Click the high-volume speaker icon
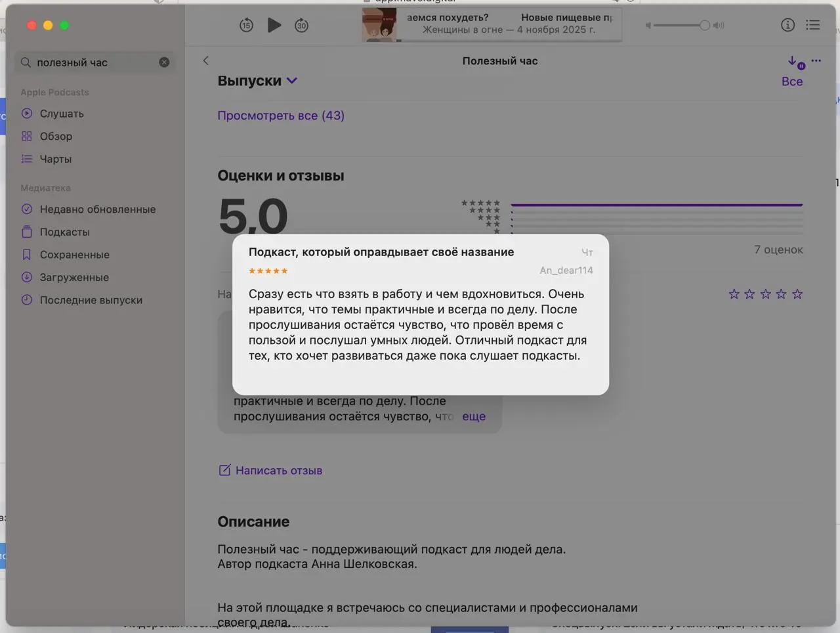Image resolution: width=840 pixels, height=633 pixels. (x=719, y=26)
